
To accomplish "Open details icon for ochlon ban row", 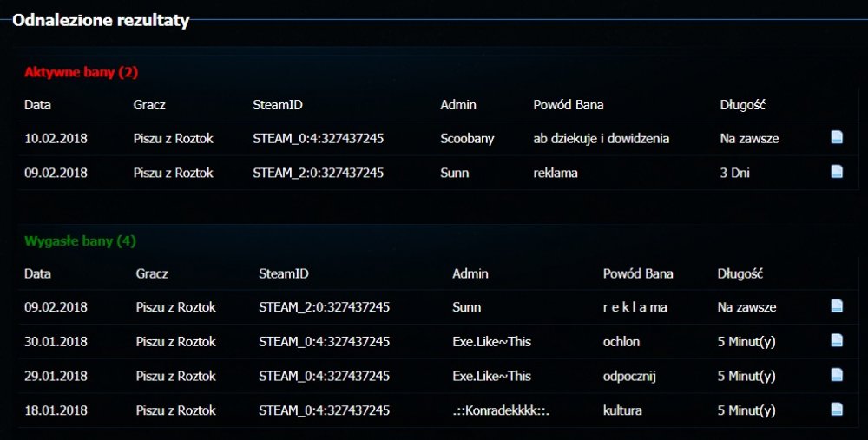I will coord(837,340).
